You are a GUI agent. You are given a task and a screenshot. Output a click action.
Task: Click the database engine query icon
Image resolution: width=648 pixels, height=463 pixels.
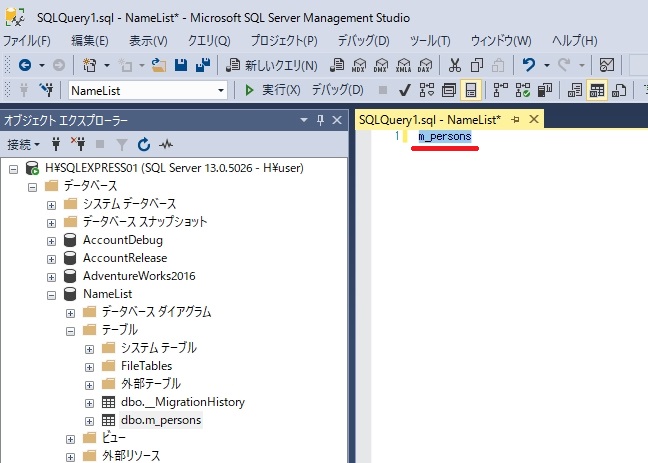(337, 65)
